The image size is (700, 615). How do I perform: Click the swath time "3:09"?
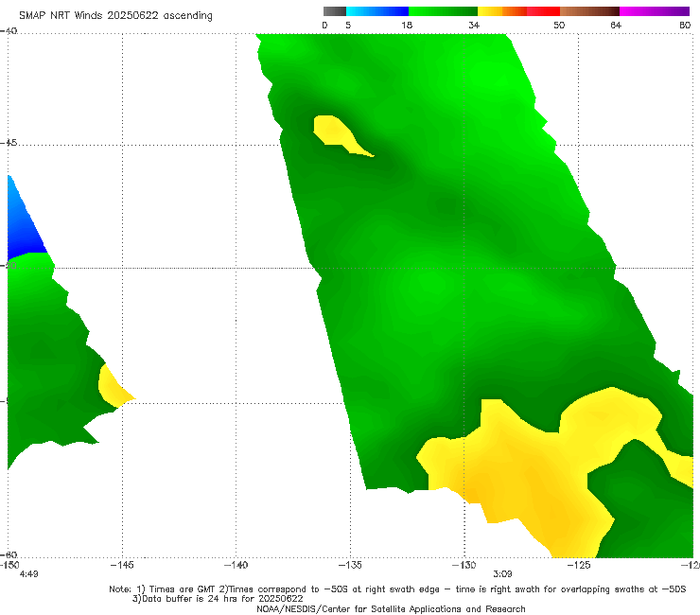[x=502, y=574]
